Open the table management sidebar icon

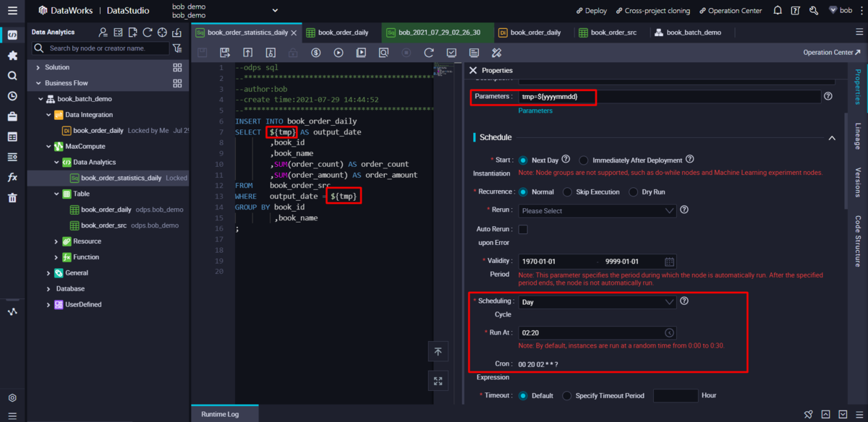[12, 137]
